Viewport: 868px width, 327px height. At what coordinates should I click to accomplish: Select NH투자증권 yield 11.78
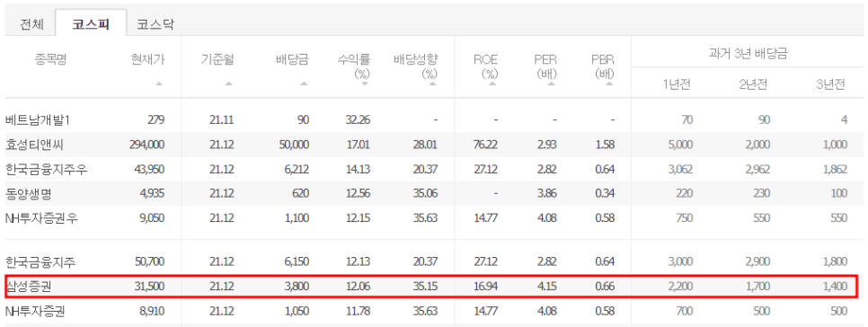[x=358, y=312]
